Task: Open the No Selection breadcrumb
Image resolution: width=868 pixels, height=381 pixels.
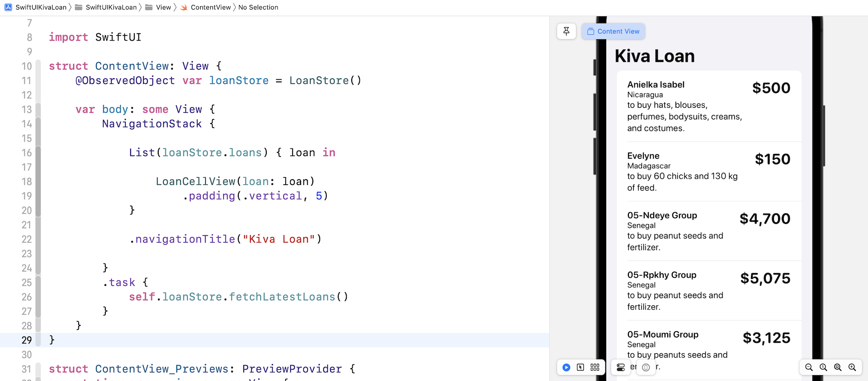Action: pos(258,7)
